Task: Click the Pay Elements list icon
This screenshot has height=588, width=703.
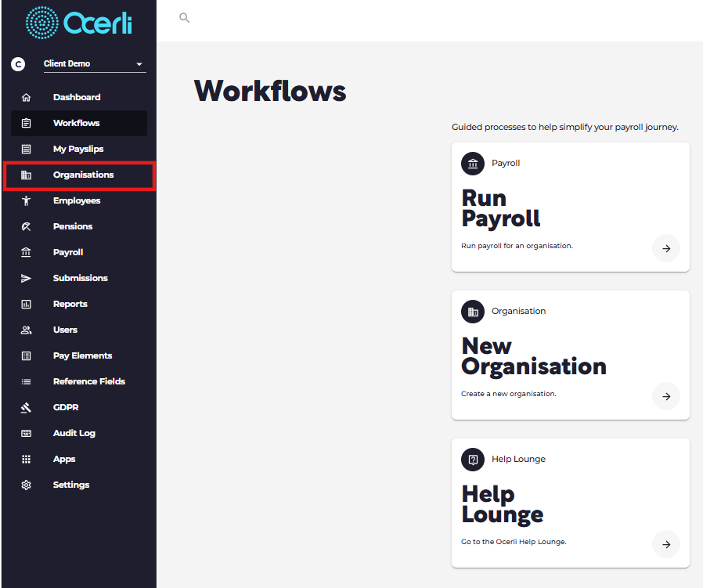Action: [27, 355]
